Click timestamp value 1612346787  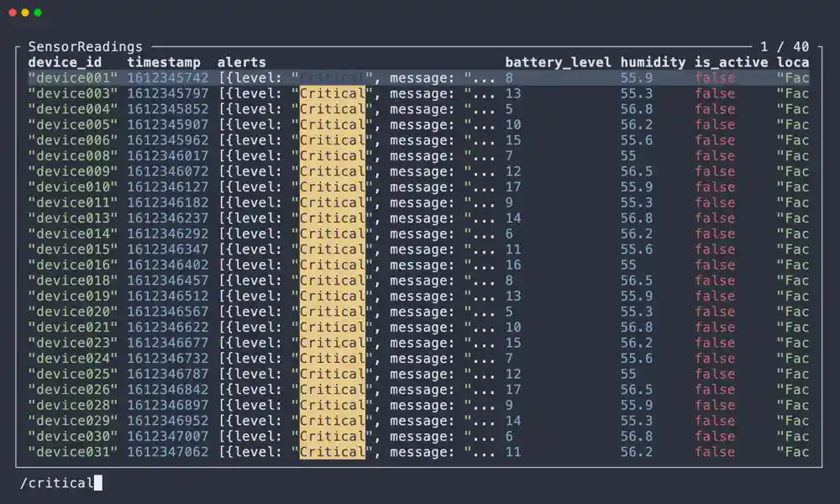click(168, 374)
